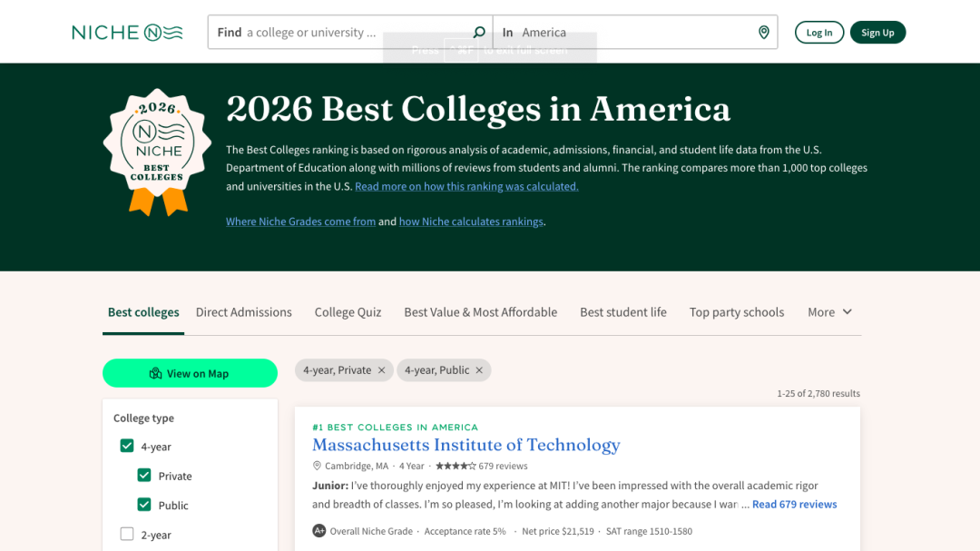Image resolution: width=980 pixels, height=551 pixels.
Task: Click the Sign Up button
Action: 877,33
